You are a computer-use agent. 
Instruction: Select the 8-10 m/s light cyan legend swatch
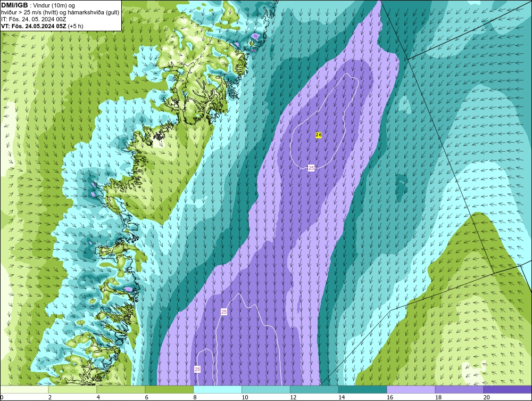tap(218, 389)
